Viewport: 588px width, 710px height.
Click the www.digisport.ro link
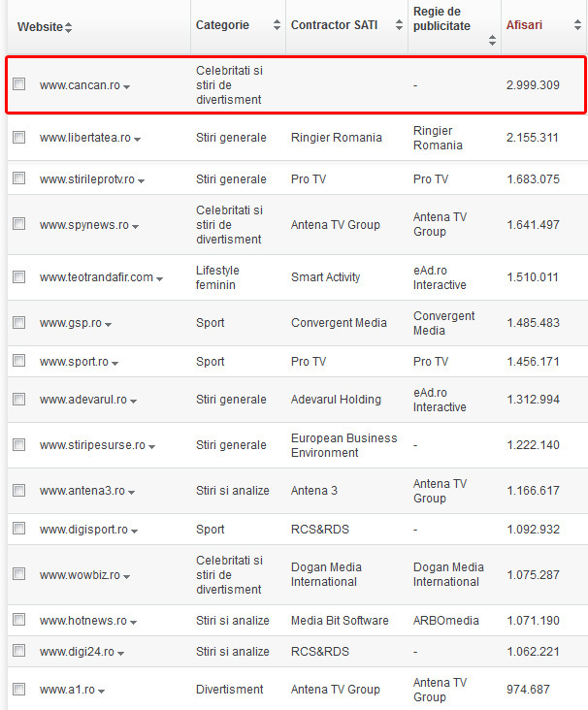83,530
